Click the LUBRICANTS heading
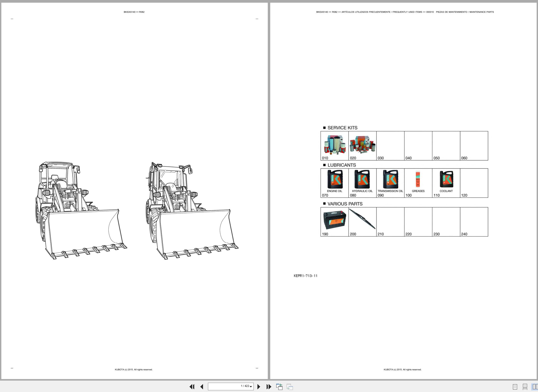This screenshot has width=538, height=392. tap(342, 165)
